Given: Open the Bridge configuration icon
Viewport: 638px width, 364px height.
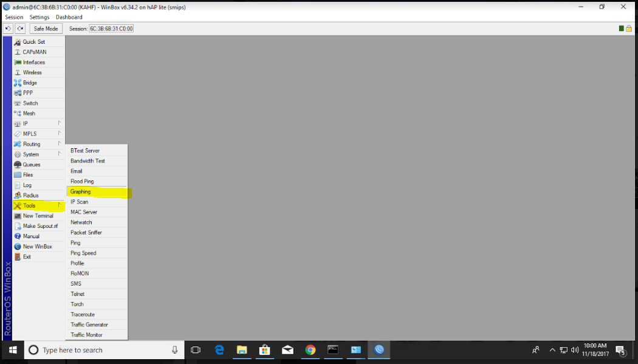Looking at the screenshot, I should (x=18, y=83).
